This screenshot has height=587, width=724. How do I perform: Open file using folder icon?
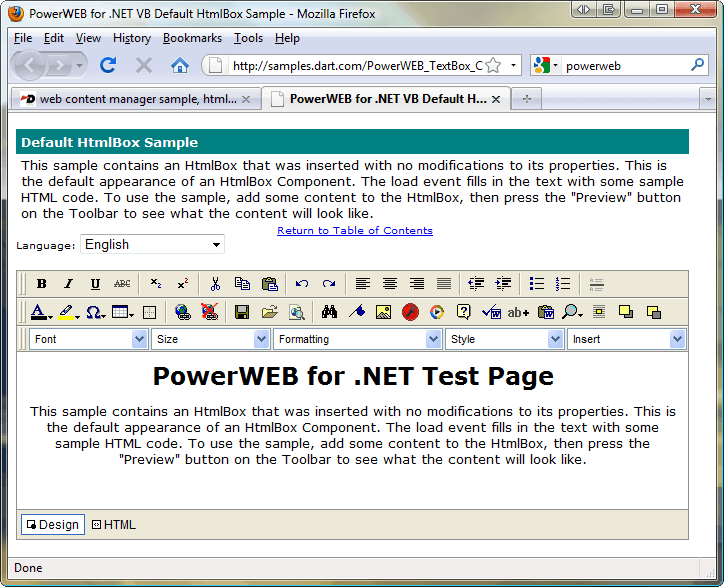tap(270, 312)
